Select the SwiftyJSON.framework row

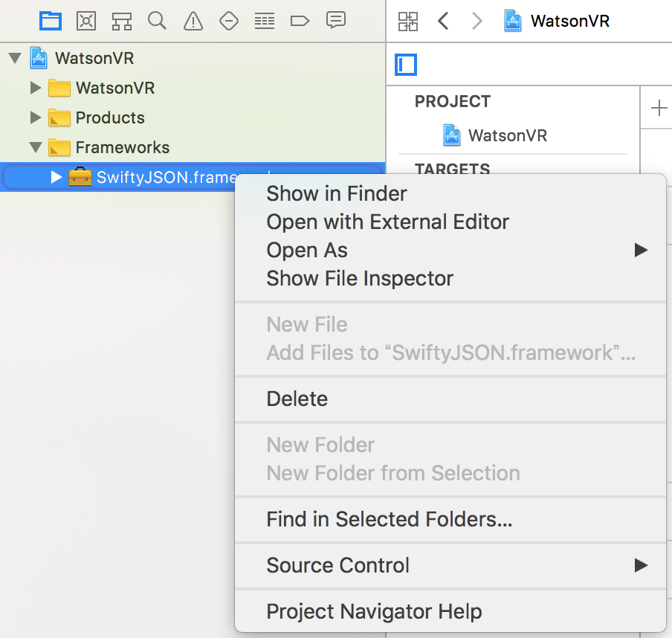[x=193, y=177]
